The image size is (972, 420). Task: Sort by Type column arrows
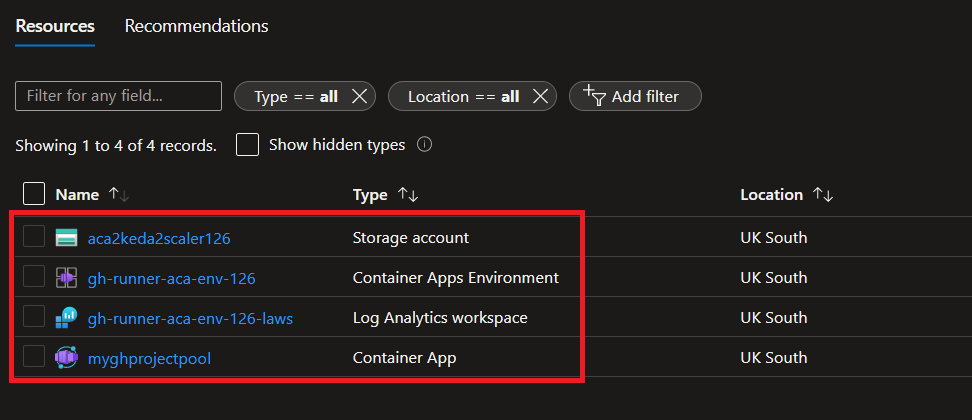pyautogui.click(x=408, y=195)
